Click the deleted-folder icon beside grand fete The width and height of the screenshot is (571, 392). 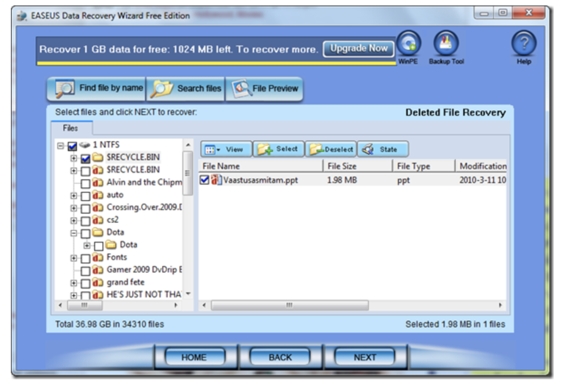pyautogui.click(x=98, y=283)
